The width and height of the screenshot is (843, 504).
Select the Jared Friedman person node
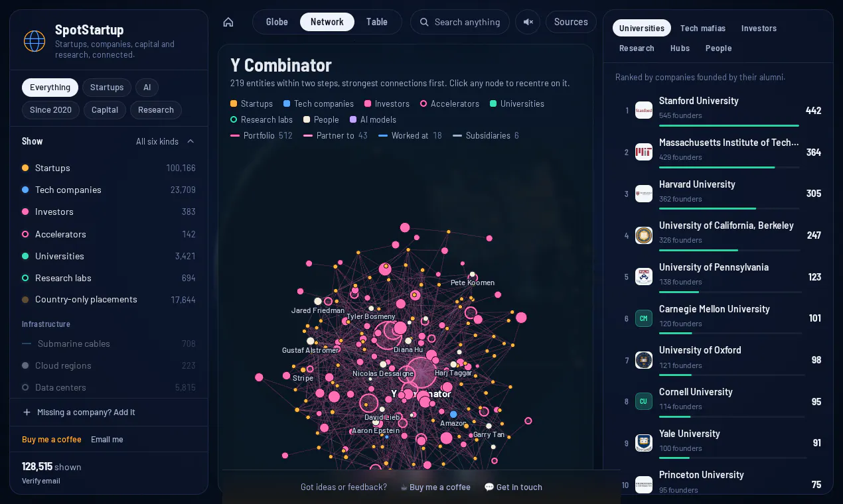pyautogui.click(x=318, y=301)
